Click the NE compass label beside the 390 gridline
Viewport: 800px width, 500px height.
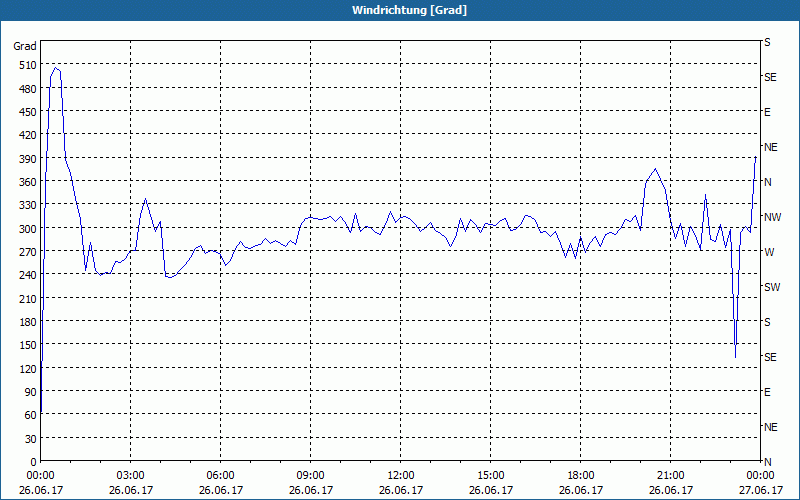tap(770, 147)
